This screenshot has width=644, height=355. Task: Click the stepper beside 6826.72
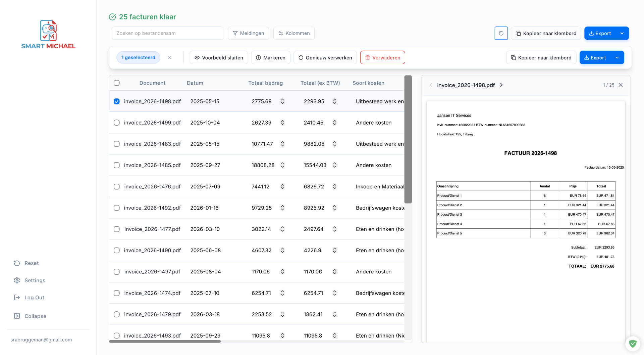[334, 186]
